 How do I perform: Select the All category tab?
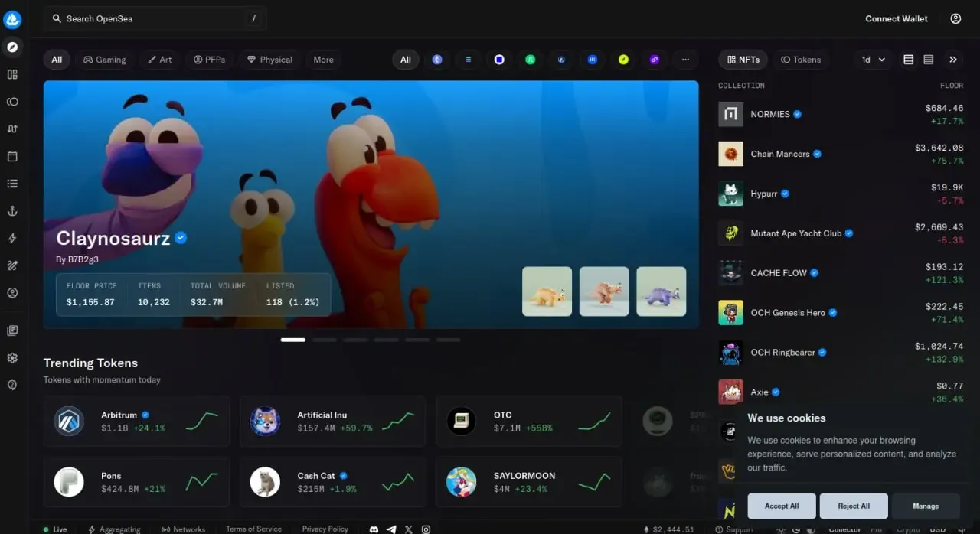pos(57,60)
